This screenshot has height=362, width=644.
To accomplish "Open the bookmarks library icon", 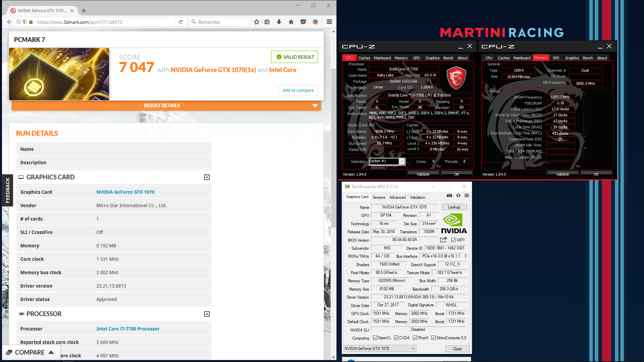I will point(267,22).
